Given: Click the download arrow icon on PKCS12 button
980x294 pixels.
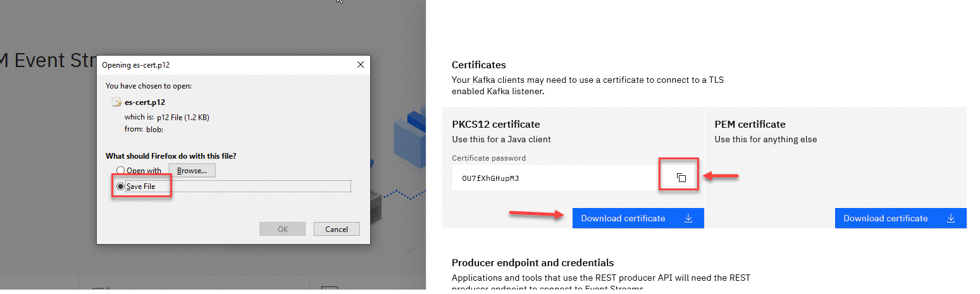Looking at the screenshot, I should pos(688,219).
